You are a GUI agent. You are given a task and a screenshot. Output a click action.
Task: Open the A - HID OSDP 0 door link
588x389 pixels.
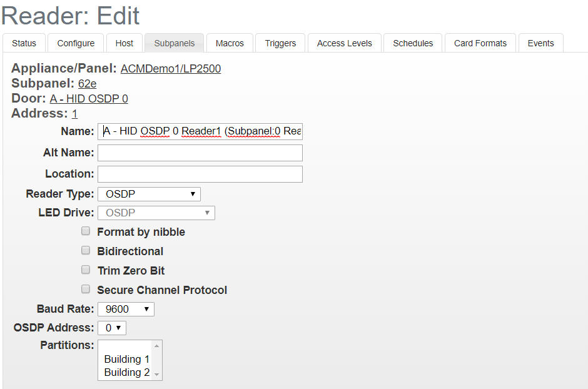(88, 98)
